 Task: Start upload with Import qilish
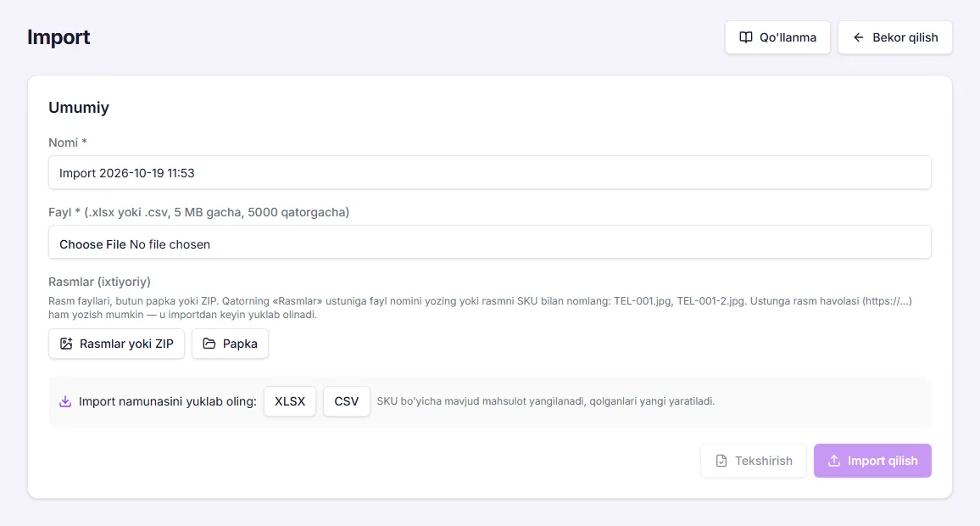[x=872, y=461]
